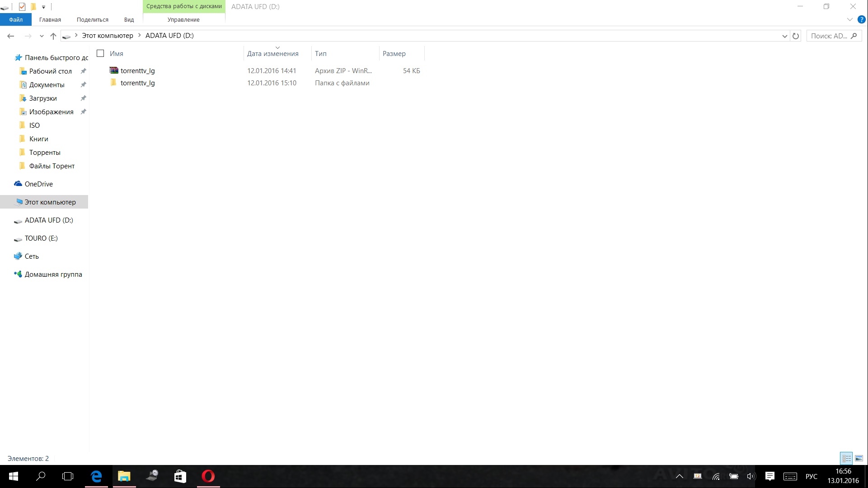Image resolution: width=868 pixels, height=488 pixels.
Task: Click the Back navigation arrow
Action: [x=11, y=36]
